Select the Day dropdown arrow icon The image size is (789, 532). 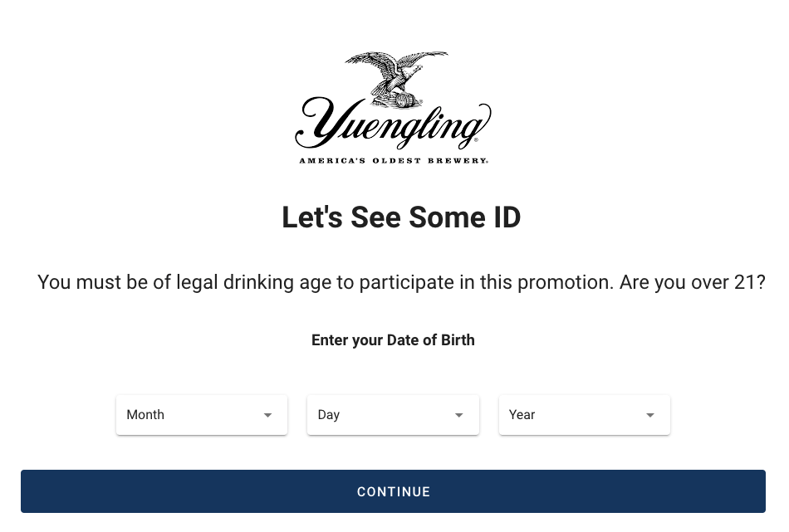tap(458, 415)
